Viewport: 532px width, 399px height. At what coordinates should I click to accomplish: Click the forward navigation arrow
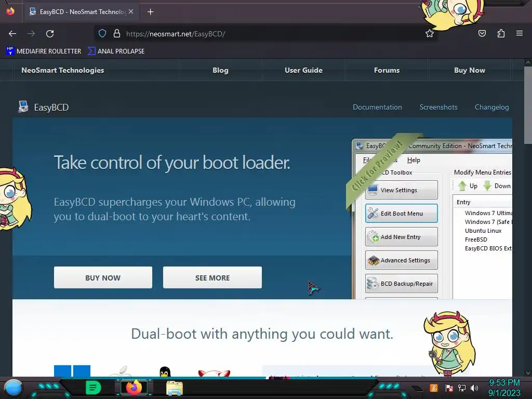point(31,34)
